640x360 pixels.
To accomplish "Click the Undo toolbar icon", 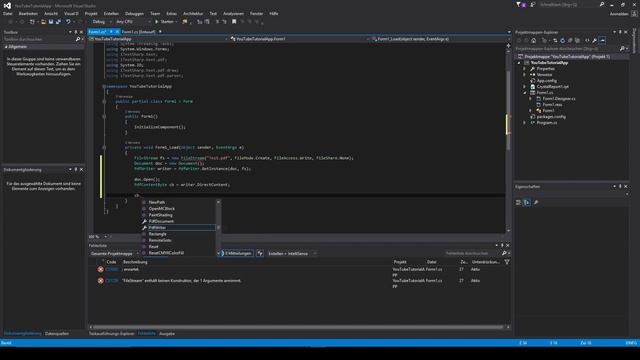I will (68, 22).
